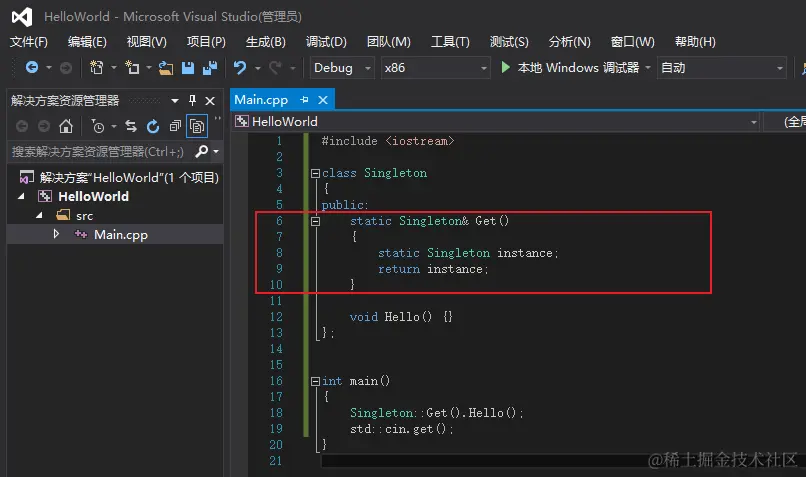The width and height of the screenshot is (806, 477).
Task: Open the 调试(D) menu
Action: tap(326, 42)
